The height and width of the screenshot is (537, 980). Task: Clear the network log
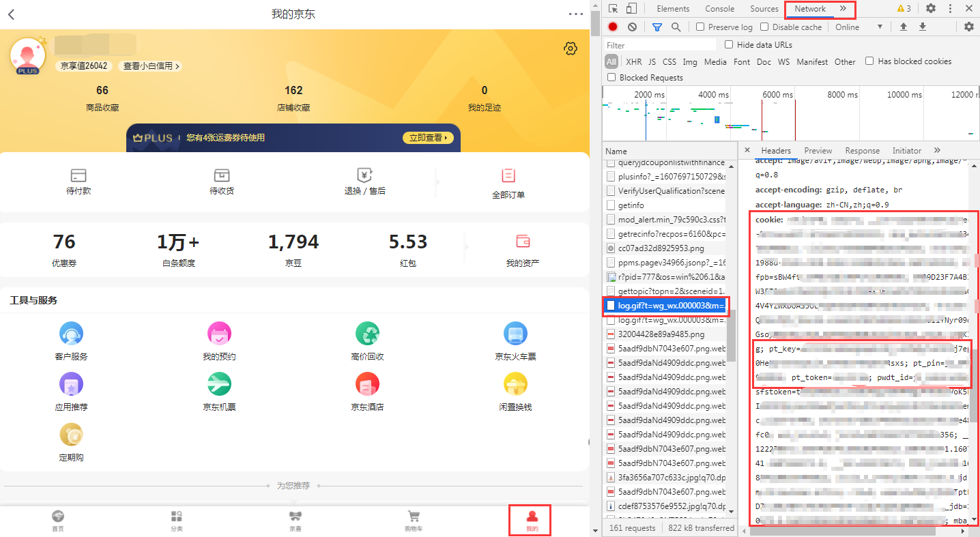633,27
